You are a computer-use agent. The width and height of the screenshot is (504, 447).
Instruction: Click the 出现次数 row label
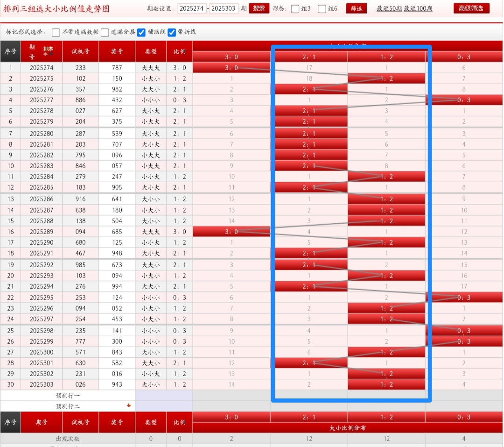click(68, 439)
